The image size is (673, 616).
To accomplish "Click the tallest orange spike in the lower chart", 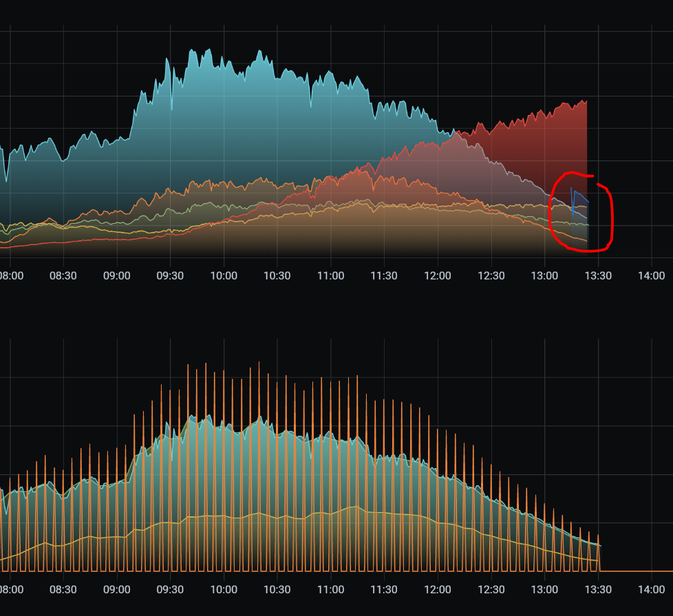I will point(259,363).
